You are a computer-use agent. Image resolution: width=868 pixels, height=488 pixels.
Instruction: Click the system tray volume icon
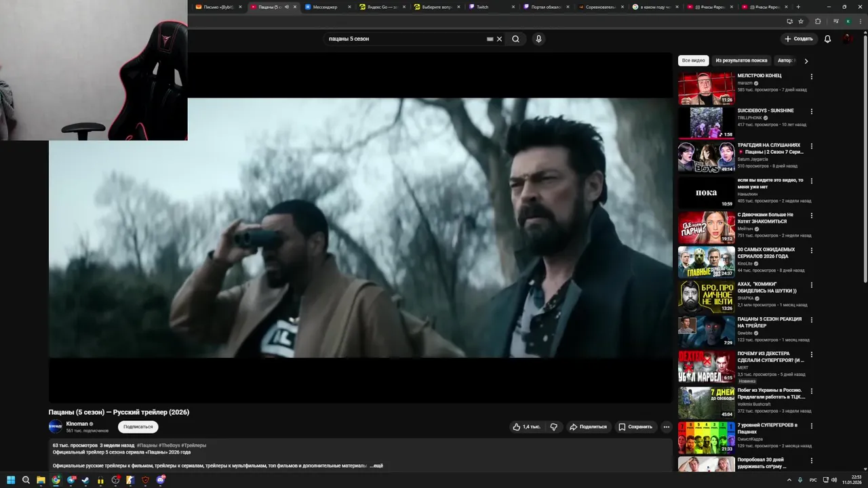point(833,480)
